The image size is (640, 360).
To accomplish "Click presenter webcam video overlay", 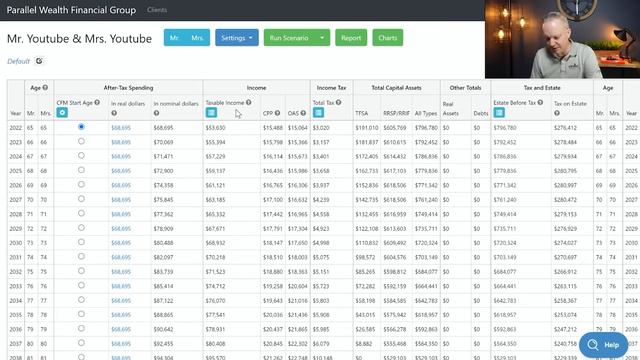I will 562,39.
